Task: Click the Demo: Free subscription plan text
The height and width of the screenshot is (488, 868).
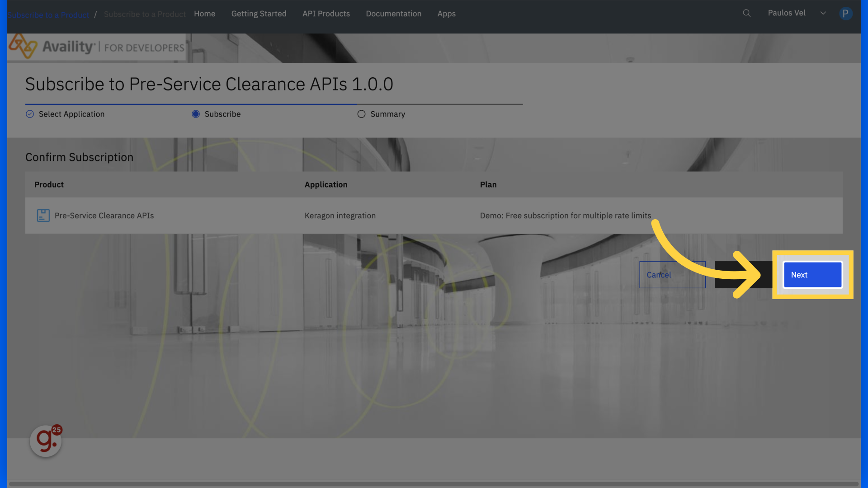Action: coord(566,216)
